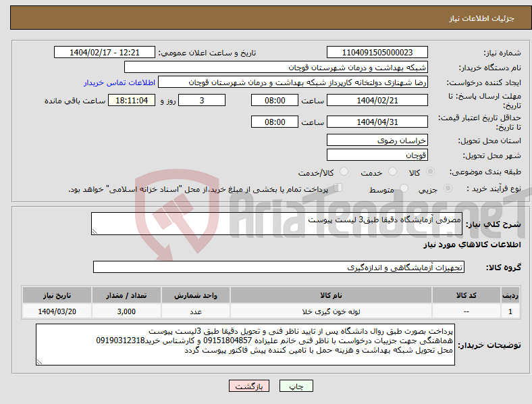Viewport: 532px width, 404px height.
Task: Select the کالا radio button
Action: click(x=430, y=172)
